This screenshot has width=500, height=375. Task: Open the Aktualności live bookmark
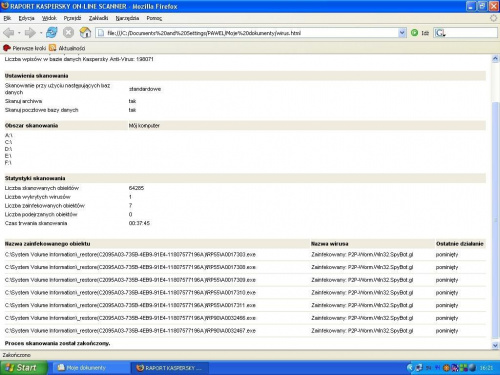point(67,48)
